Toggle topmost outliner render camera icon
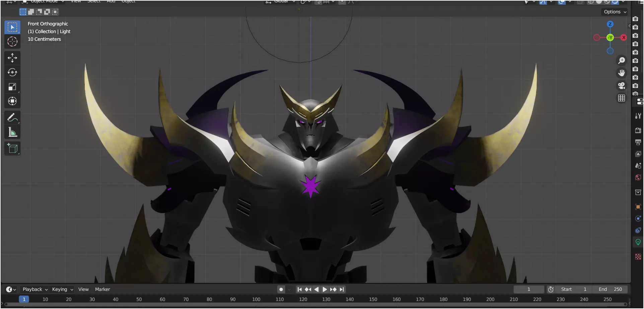The image size is (644, 309). pyautogui.click(x=635, y=19)
